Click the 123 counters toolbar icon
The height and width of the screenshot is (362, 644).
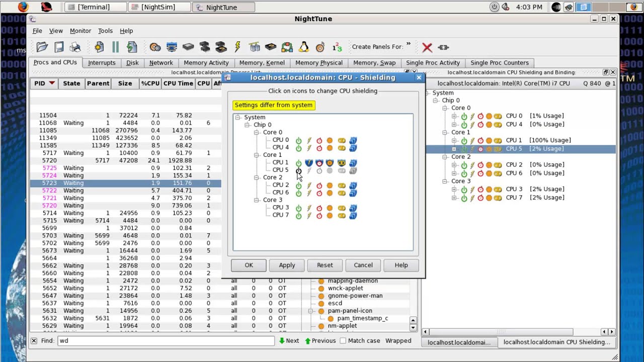click(x=337, y=47)
